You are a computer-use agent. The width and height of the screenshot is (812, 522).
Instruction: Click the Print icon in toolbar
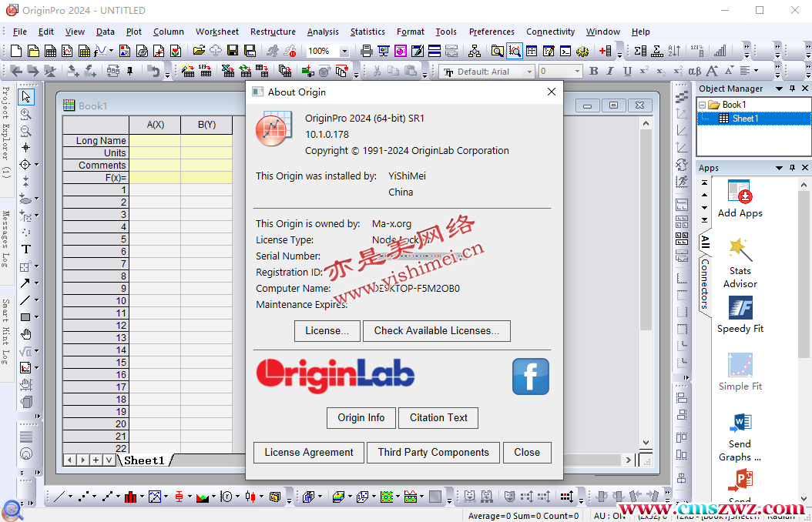click(367, 51)
